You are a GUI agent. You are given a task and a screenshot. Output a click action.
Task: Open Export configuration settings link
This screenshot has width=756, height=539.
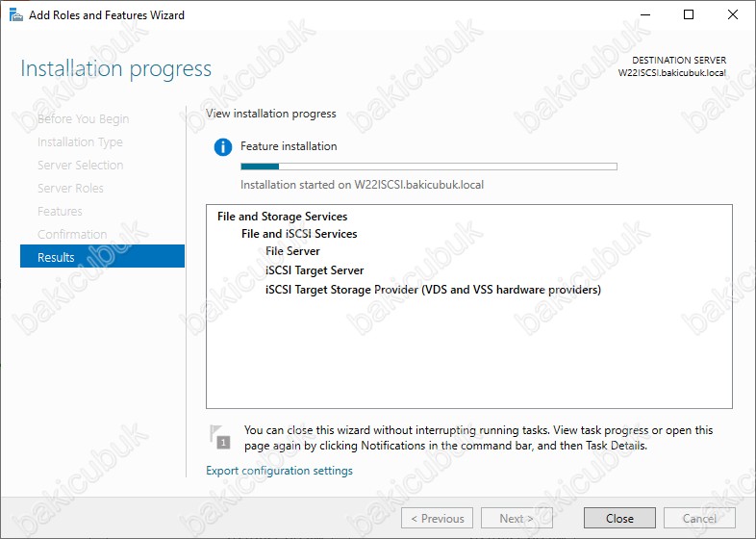[279, 471]
